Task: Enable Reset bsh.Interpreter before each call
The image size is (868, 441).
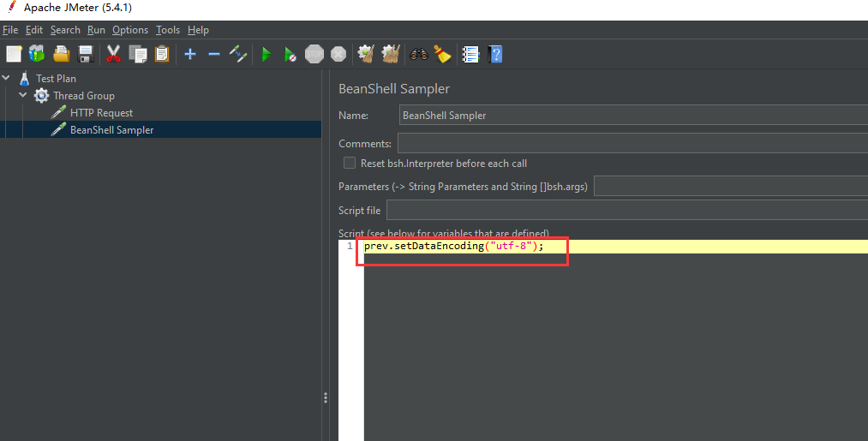Action: [x=350, y=163]
